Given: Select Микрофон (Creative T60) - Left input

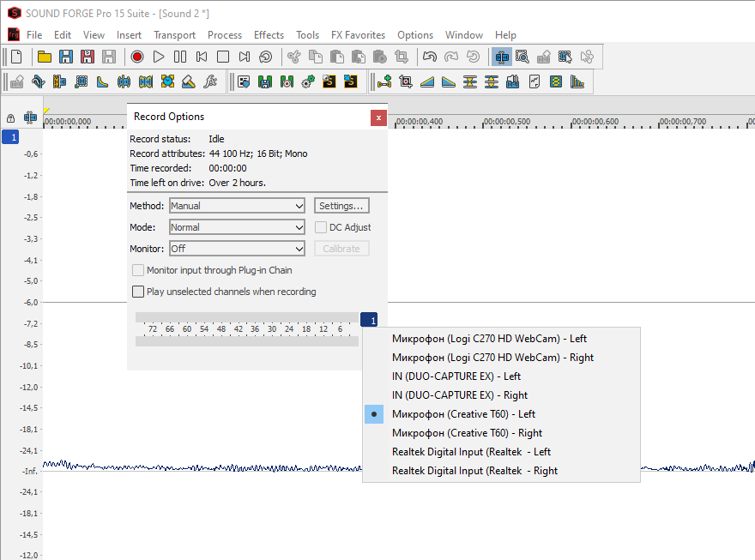Looking at the screenshot, I should pos(501,414).
